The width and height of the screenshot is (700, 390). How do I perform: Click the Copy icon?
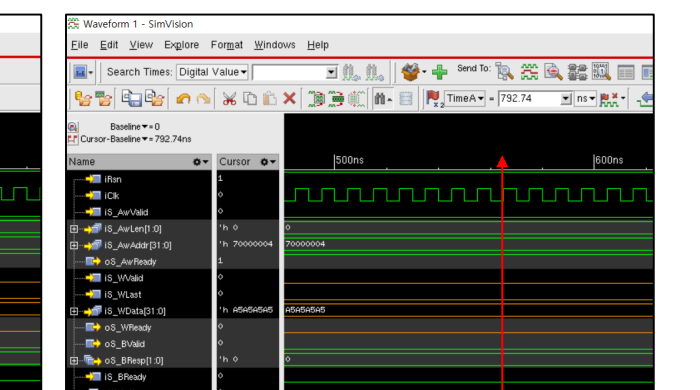pos(250,99)
